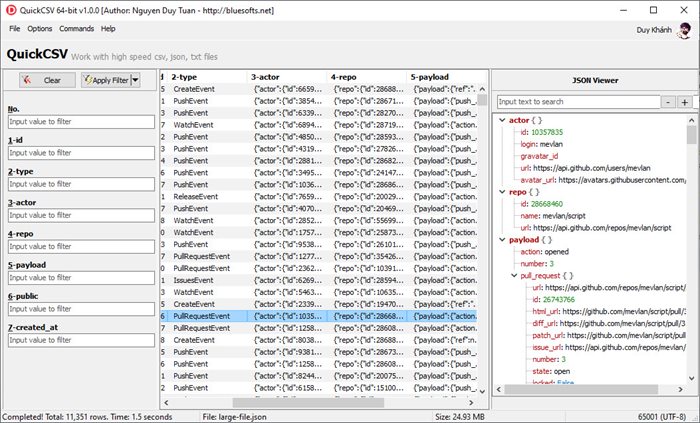Click the repo cell with id 35426
Screen dimensions: 700x423
(368, 256)
